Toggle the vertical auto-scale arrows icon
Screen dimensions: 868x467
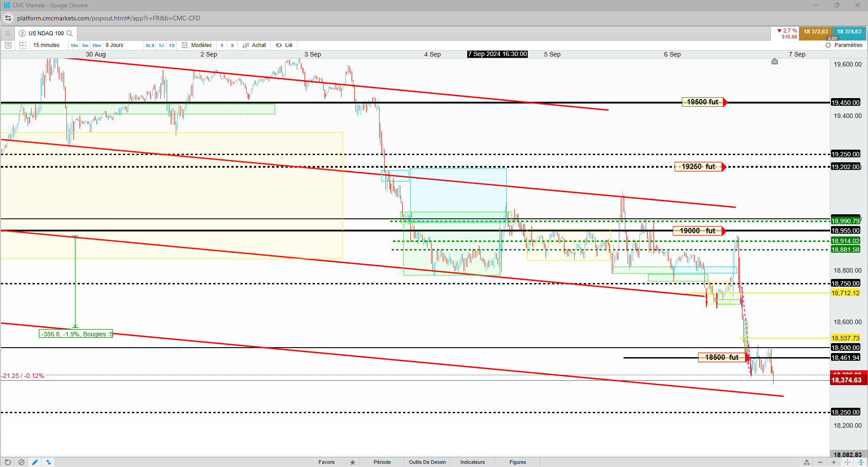(x=861, y=462)
